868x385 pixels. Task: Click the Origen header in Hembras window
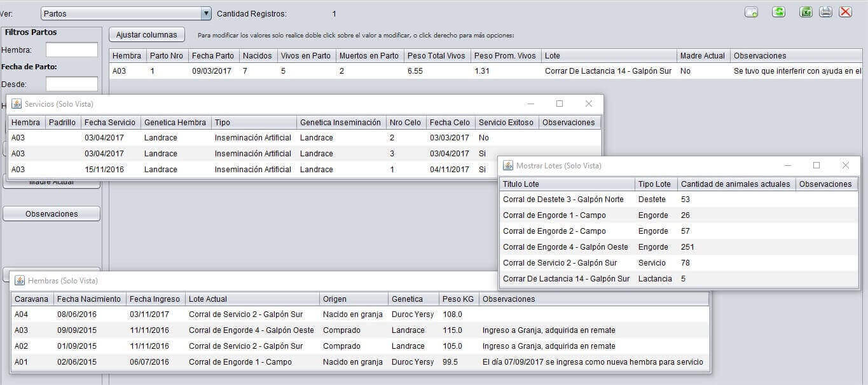coord(354,299)
